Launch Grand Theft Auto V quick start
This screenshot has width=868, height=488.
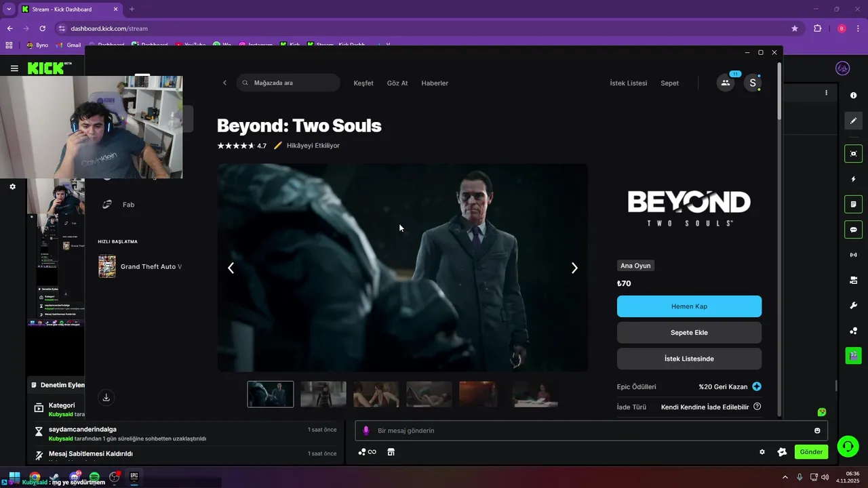point(140,266)
